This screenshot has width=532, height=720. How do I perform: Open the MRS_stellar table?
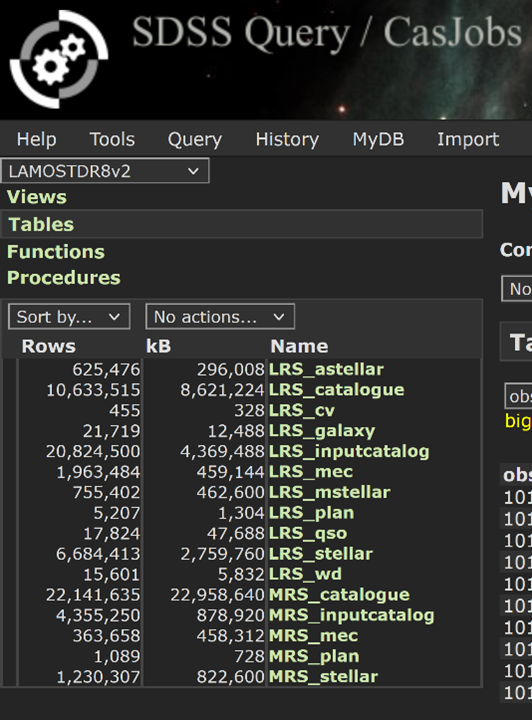tap(323, 676)
